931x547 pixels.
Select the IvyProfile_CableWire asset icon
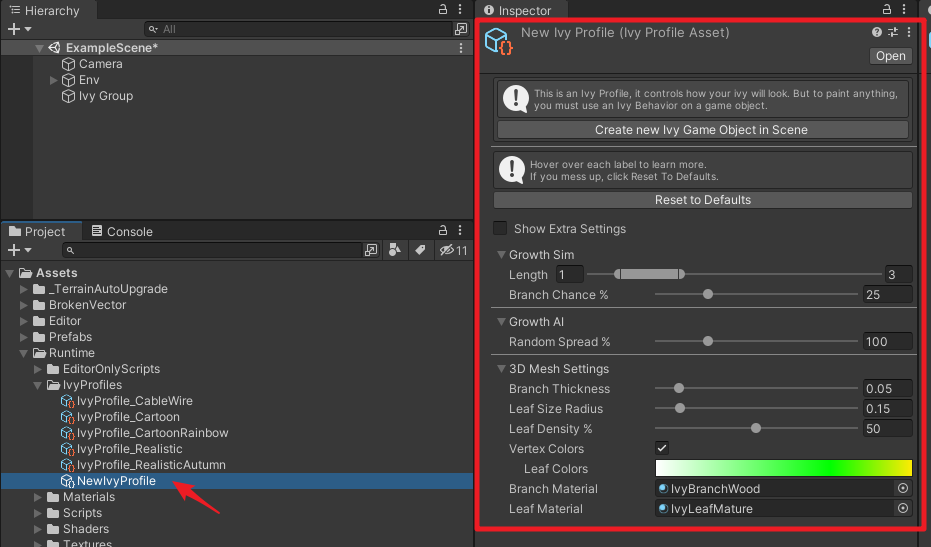pos(68,401)
